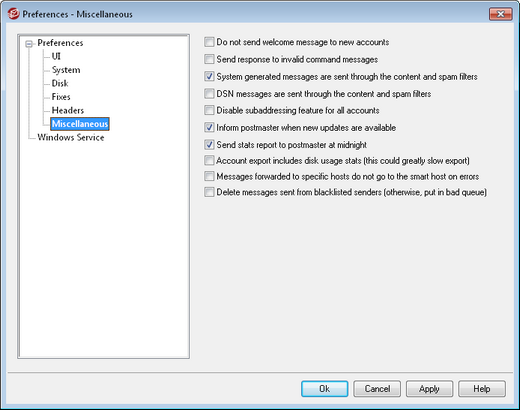Go to Disk preferences
Viewport: 520px width, 410px height.
click(60, 83)
